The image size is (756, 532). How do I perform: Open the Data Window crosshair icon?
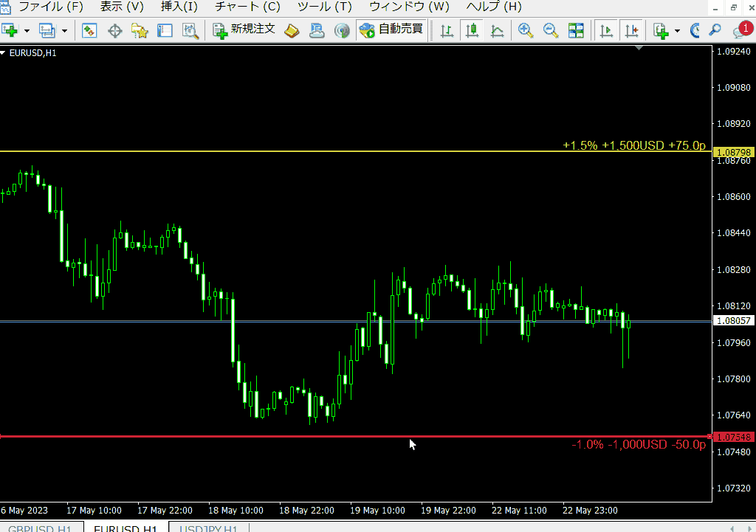pyautogui.click(x=114, y=30)
